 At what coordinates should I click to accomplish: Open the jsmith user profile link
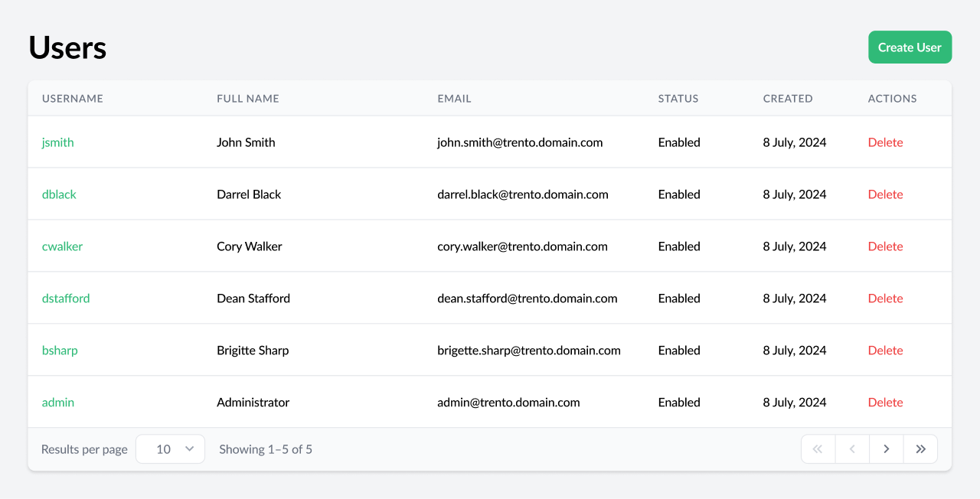[x=58, y=142]
